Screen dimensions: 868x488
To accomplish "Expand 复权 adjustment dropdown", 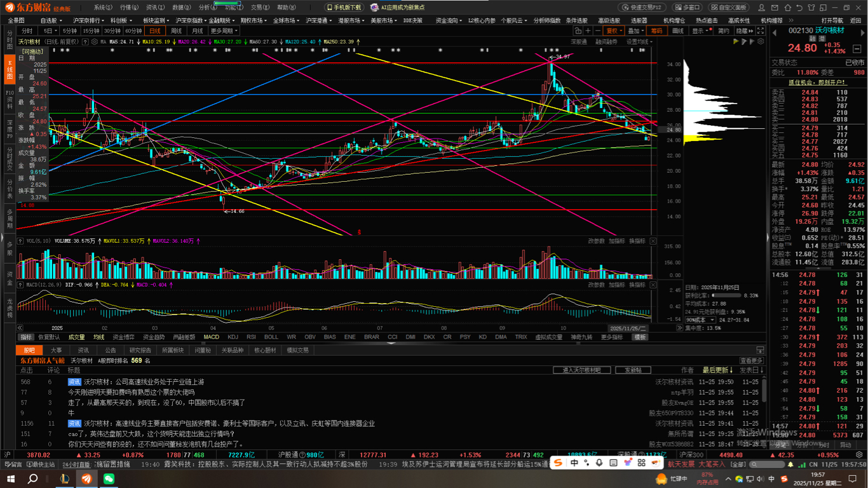I will tap(614, 30).
